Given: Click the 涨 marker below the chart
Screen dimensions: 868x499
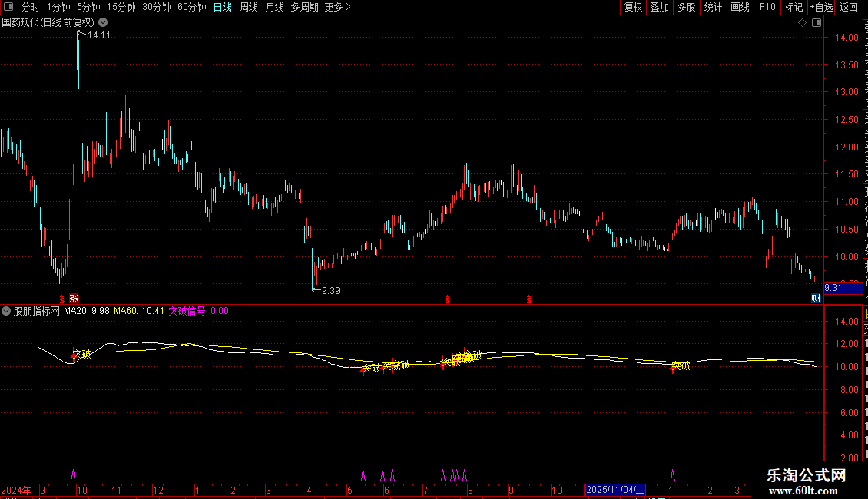Looking at the screenshot, I should [x=74, y=299].
